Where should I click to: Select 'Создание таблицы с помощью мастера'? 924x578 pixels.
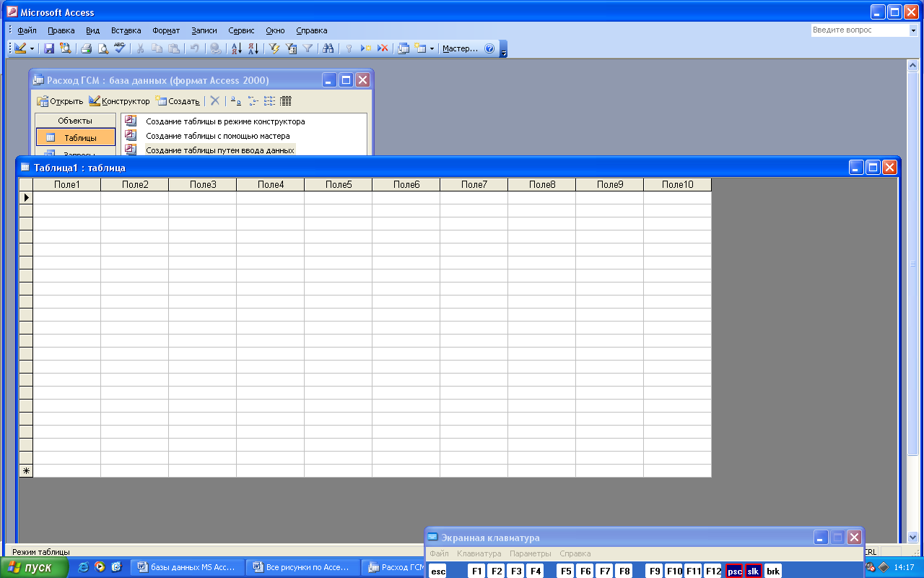(x=218, y=136)
